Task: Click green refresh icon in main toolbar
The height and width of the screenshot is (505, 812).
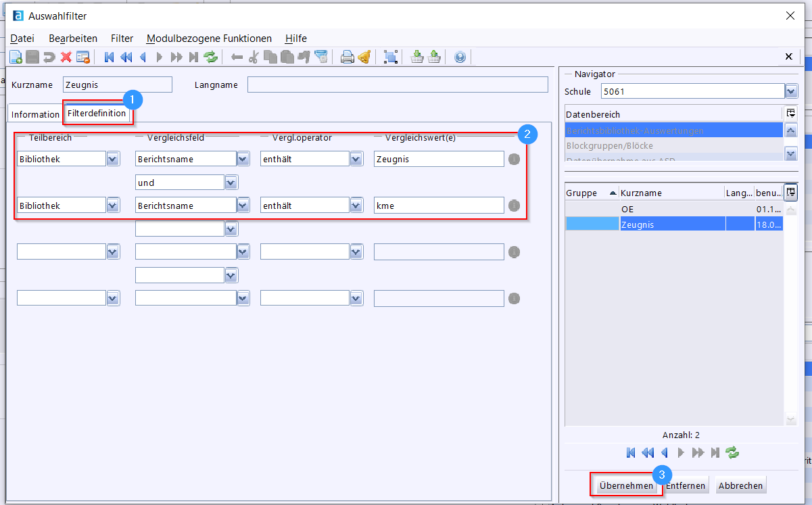Action: 211,57
